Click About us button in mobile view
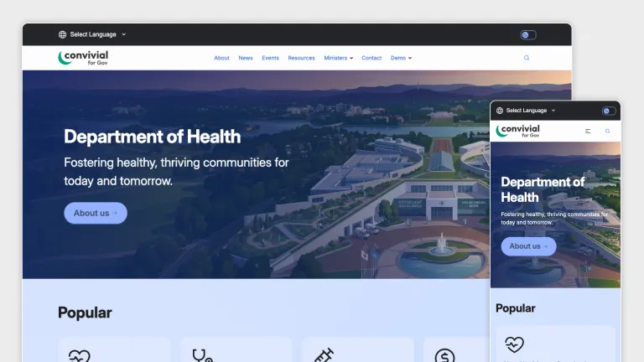The height and width of the screenshot is (362, 644). pos(528,246)
